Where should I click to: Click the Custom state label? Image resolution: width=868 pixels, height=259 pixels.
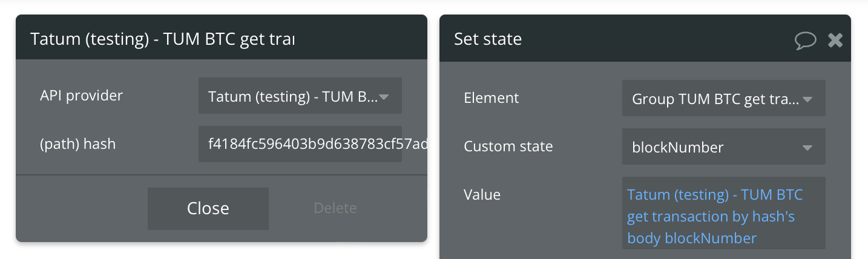tap(508, 146)
